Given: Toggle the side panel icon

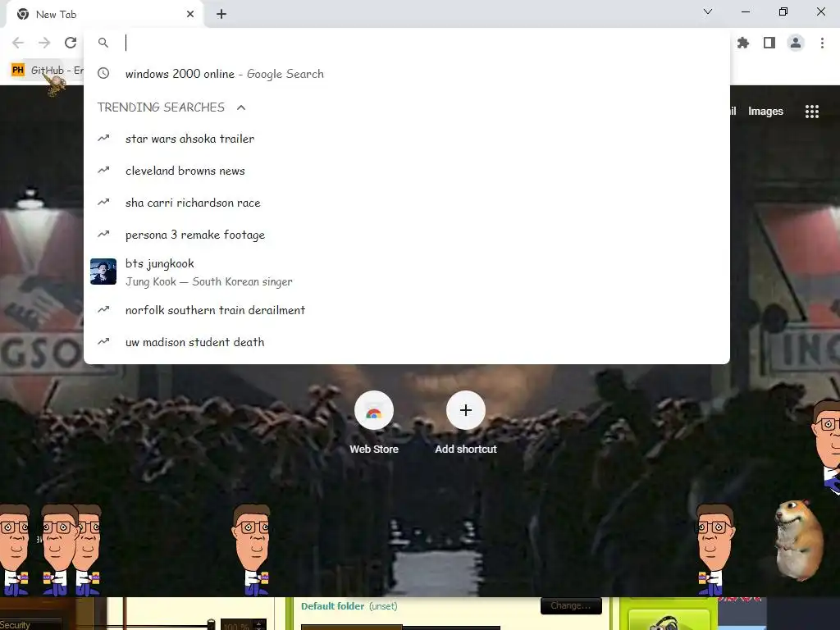Looking at the screenshot, I should tap(769, 43).
